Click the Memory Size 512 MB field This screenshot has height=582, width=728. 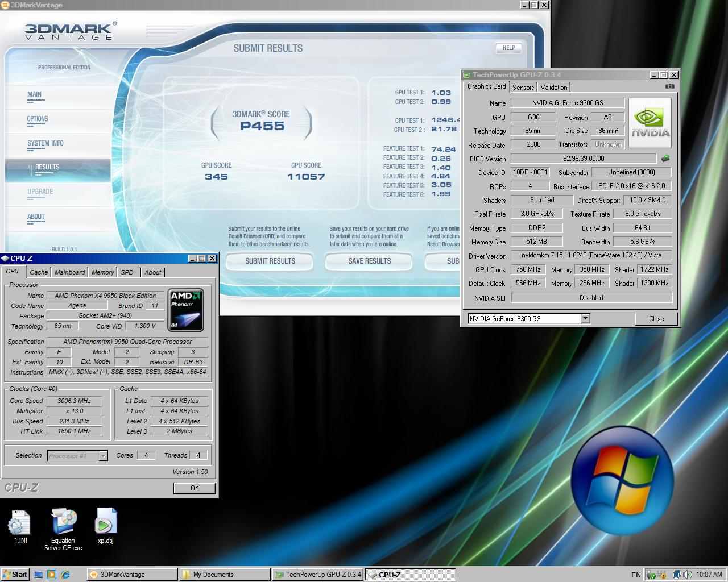point(536,242)
